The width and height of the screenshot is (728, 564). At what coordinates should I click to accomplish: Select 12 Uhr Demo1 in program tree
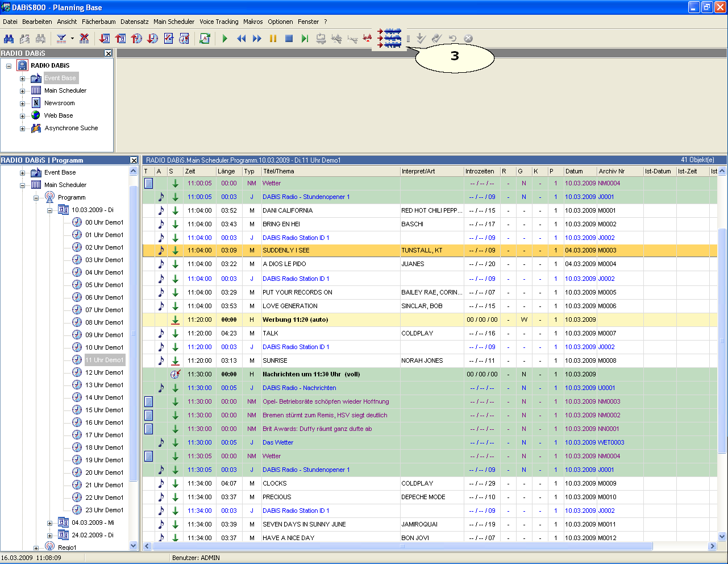tap(104, 372)
